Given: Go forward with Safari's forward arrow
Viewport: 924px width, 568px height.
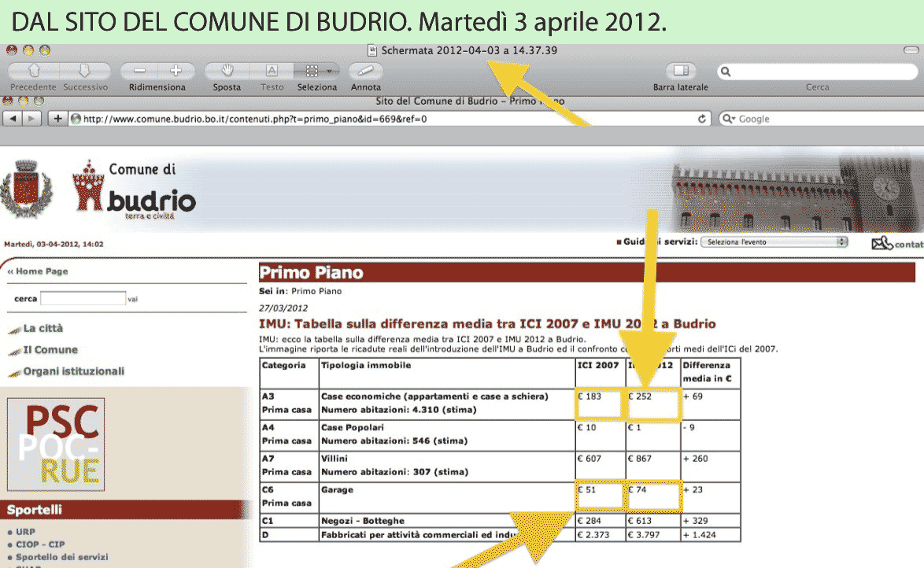Looking at the screenshot, I should click(31, 119).
